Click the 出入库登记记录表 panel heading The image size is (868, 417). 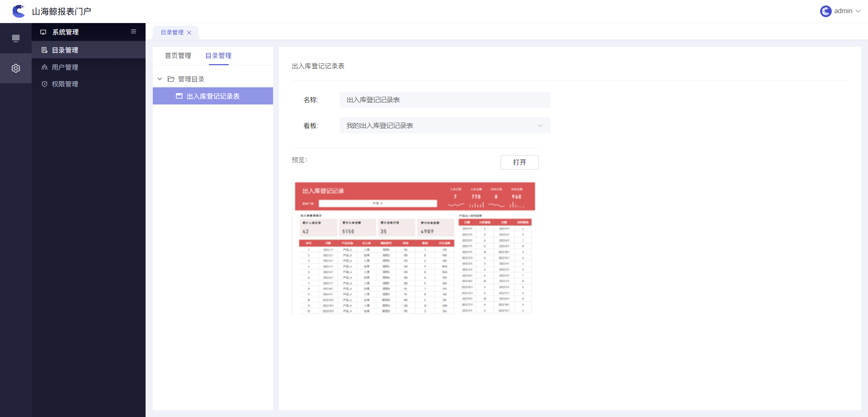(x=318, y=66)
